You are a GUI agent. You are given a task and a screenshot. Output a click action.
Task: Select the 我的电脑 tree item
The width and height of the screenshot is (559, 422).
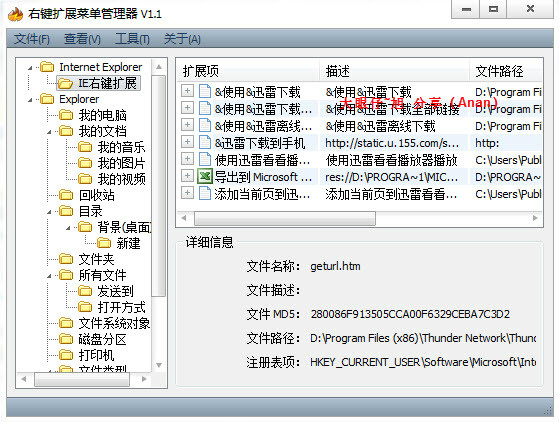pos(102,115)
